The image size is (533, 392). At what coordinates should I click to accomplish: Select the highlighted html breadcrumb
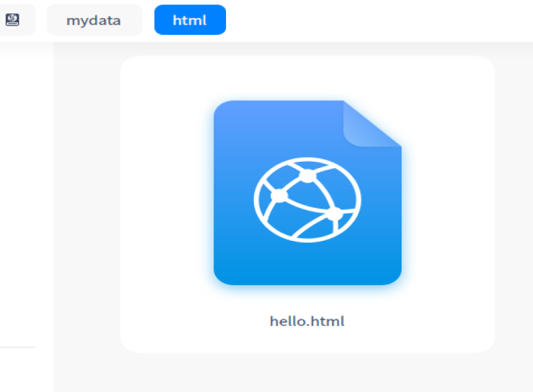(190, 20)
